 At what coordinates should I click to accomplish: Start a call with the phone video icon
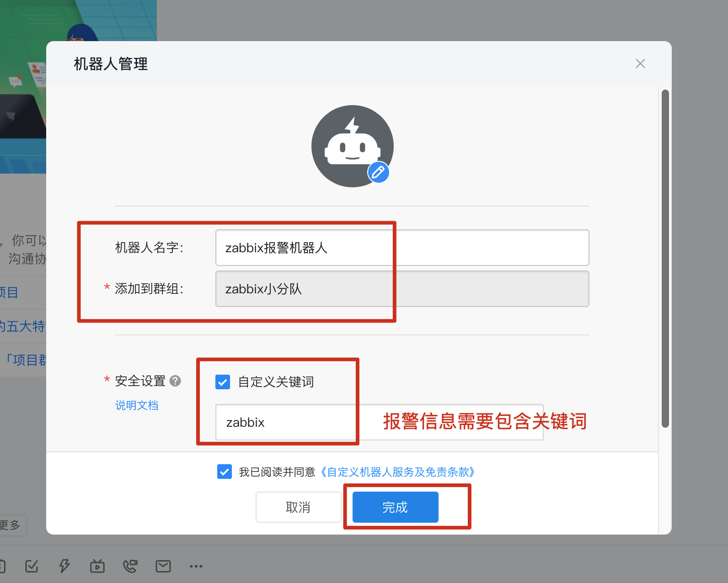[x=130, y=566]
